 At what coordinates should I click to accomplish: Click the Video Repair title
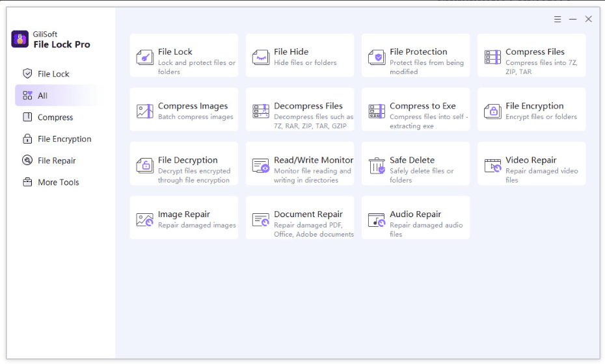531,161
